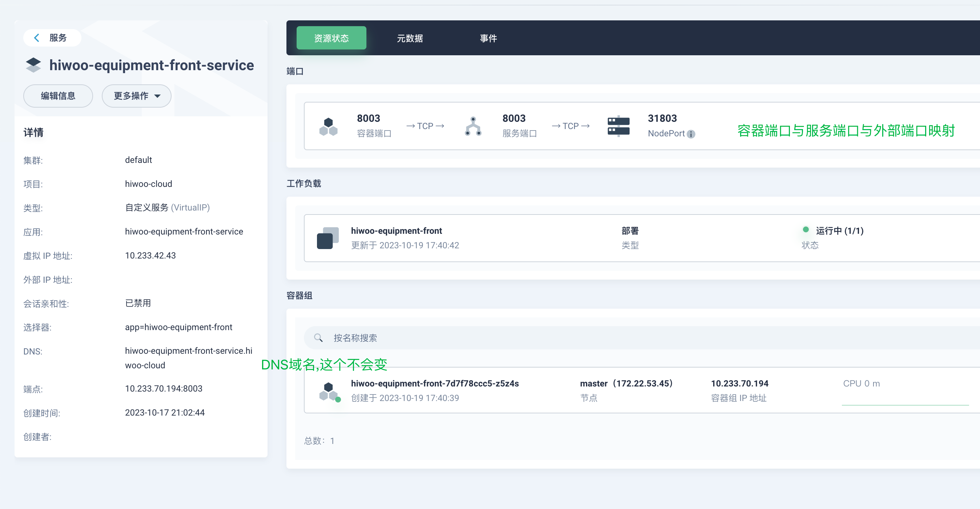Click the service layers icon beside the title

pyautogui.click(x=33, y=65)
